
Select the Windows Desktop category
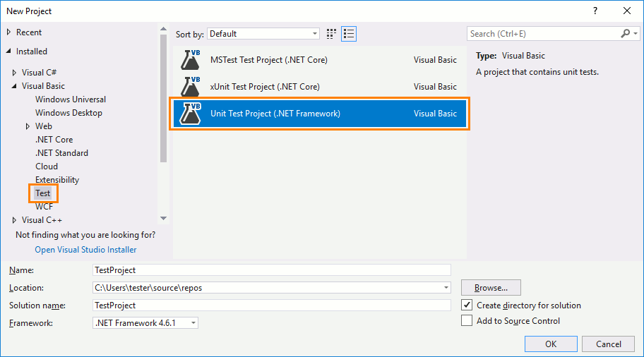click(x=68, y=112)
